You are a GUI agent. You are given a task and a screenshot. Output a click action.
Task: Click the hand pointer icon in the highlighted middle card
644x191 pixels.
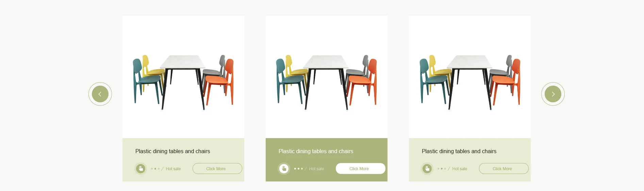pyautogui.click(x=284, y=168)
